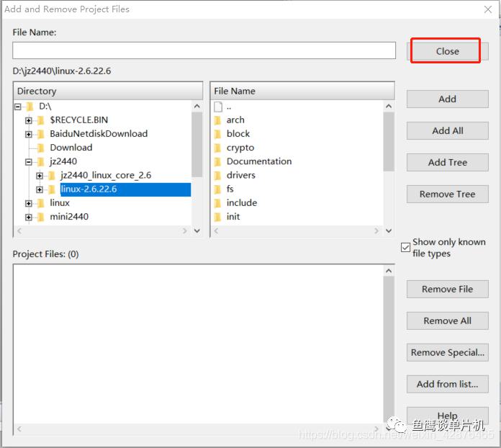This screenshot has width=501, height=448.
Task: Click the Add All button
Action: point(447,130)
